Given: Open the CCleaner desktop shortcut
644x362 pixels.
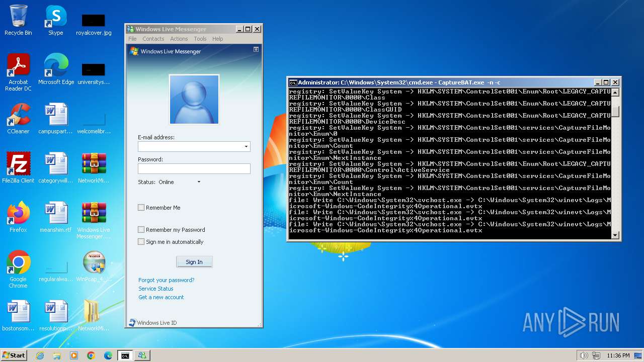Looking at the screenshot, I should (18, 119).
